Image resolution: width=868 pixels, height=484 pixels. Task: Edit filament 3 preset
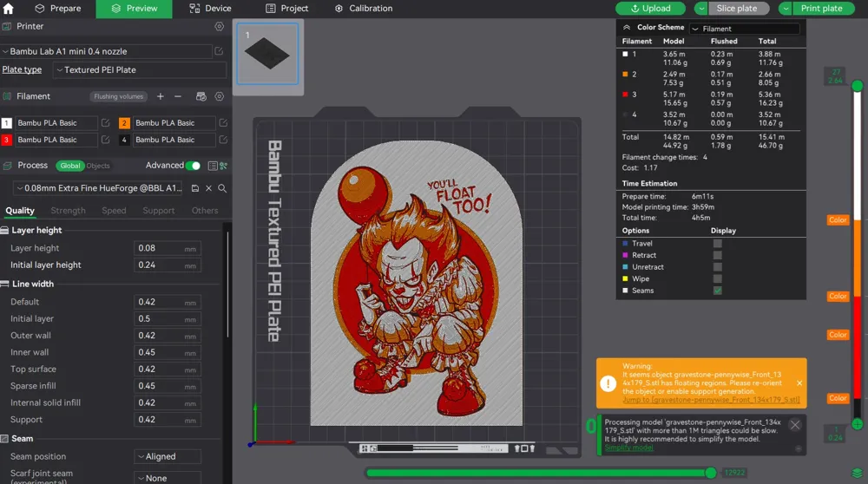(x=105, y=140)
